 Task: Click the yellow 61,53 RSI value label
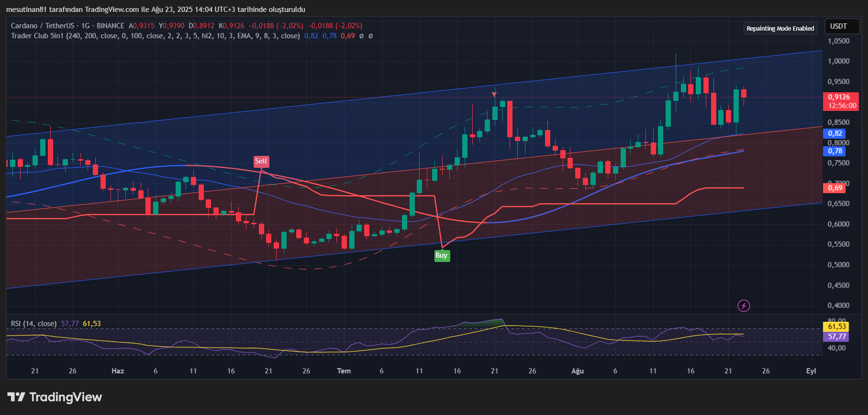[x=836, y=327]
